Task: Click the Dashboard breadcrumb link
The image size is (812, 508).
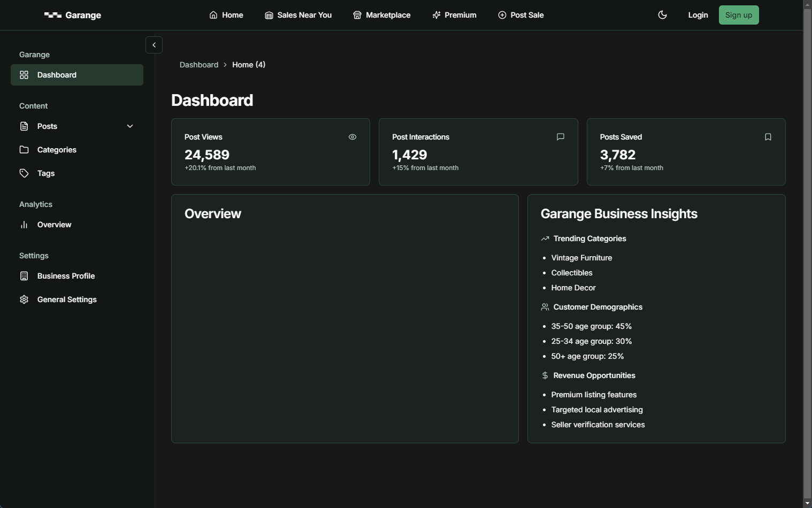Action: [199, 65]
